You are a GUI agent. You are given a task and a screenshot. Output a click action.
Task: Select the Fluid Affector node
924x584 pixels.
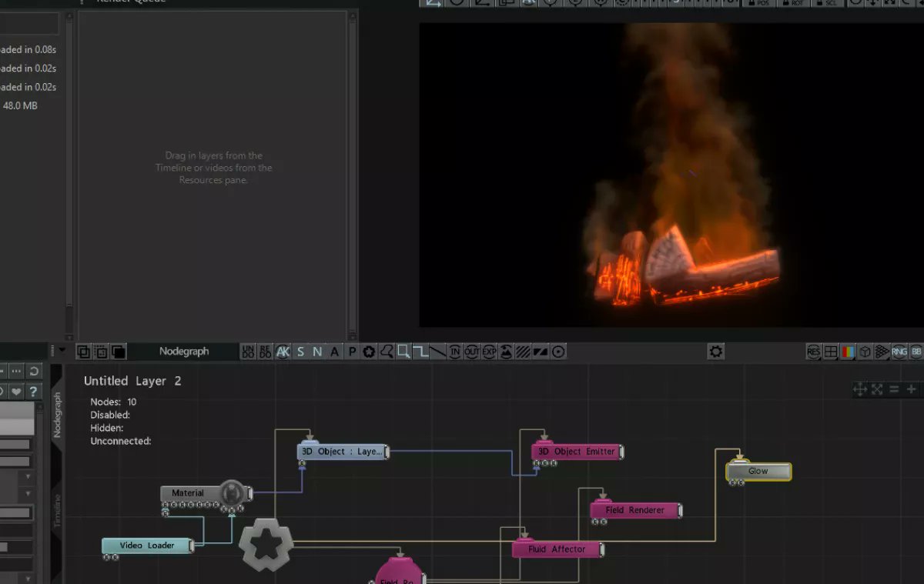click(x=557, y=549)
